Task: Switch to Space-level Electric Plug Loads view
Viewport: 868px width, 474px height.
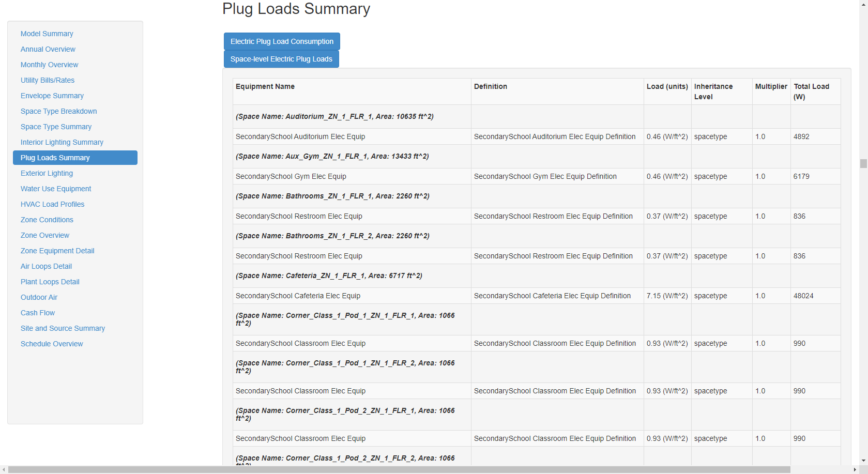Action: [281, 59]
